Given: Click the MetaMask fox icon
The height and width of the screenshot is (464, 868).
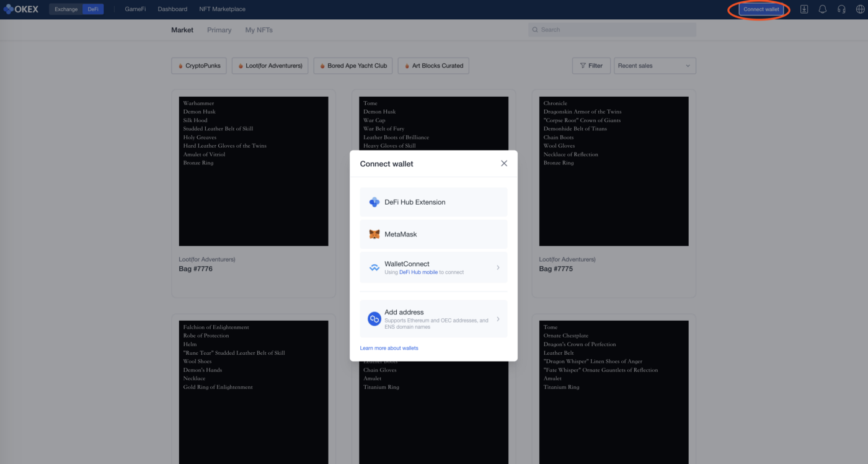Looking at the screenshot, I should point(374,234).
